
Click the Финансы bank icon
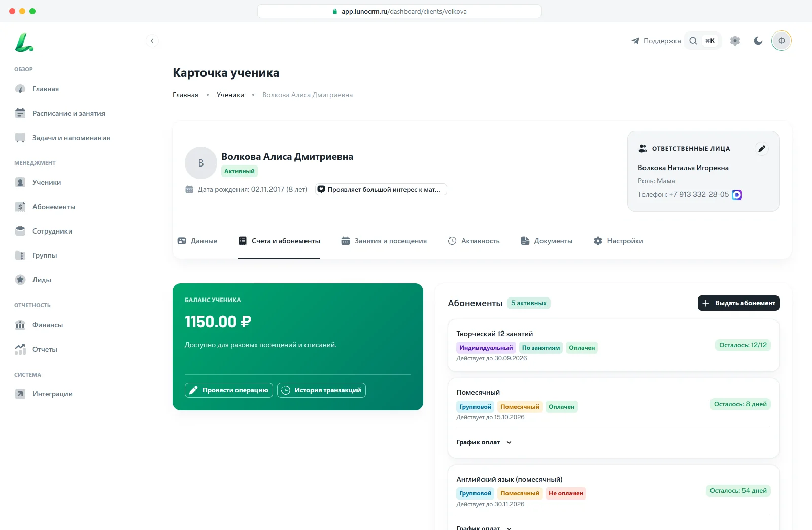20,325
